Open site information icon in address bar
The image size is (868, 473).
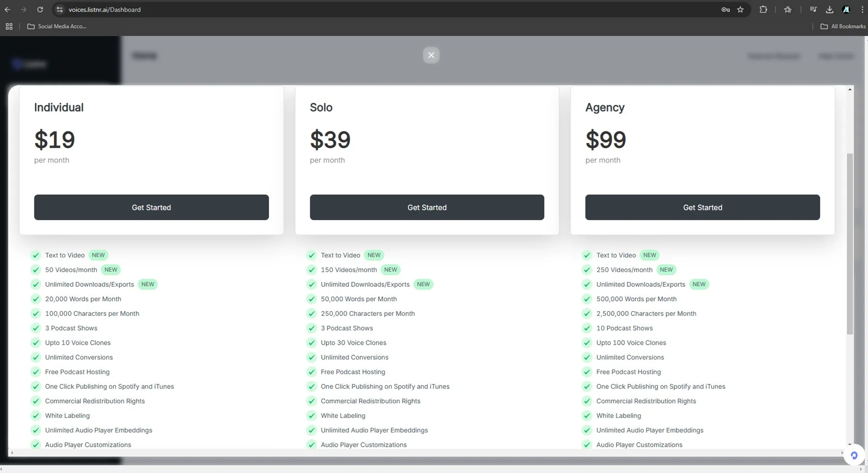(60, 9)
